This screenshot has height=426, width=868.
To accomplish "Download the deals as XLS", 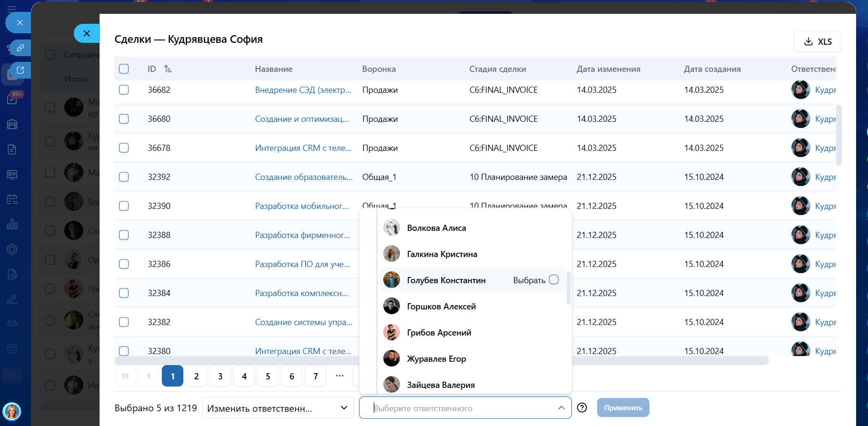I will pos(818,41).
